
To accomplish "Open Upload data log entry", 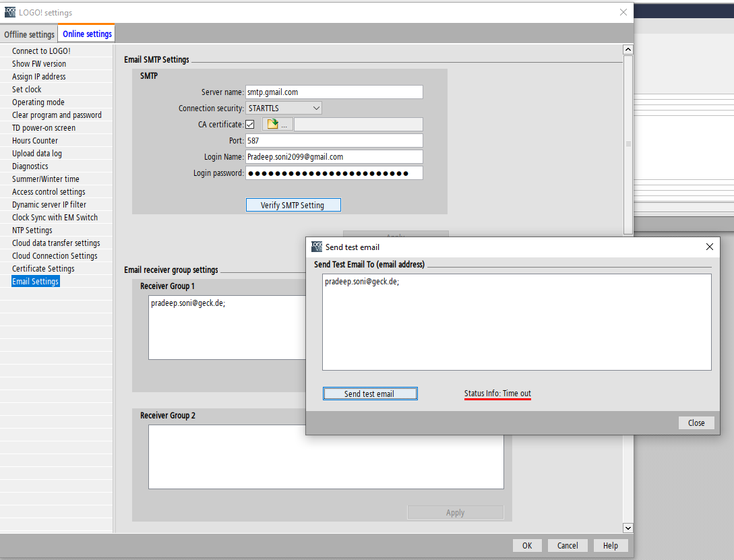I will (37, 153).
